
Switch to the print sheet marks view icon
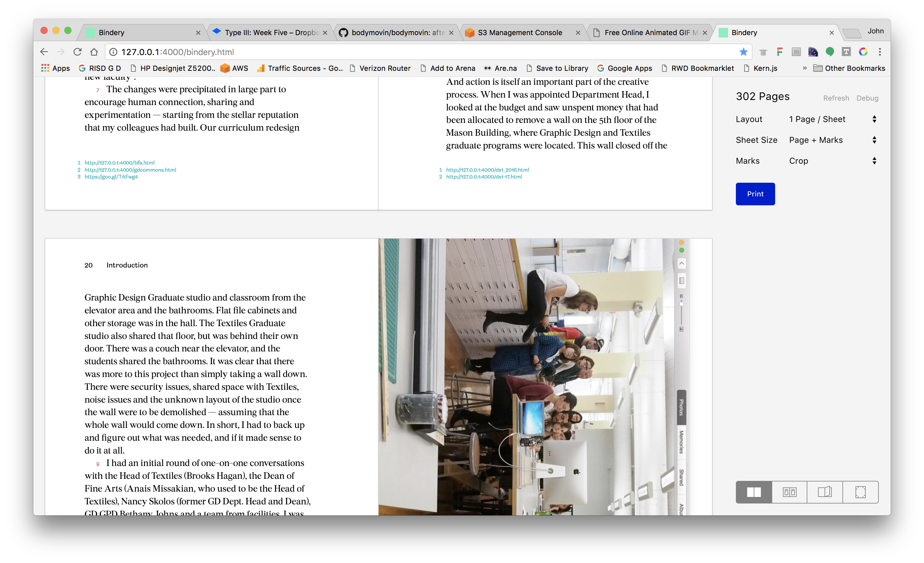tap(860, 492)
